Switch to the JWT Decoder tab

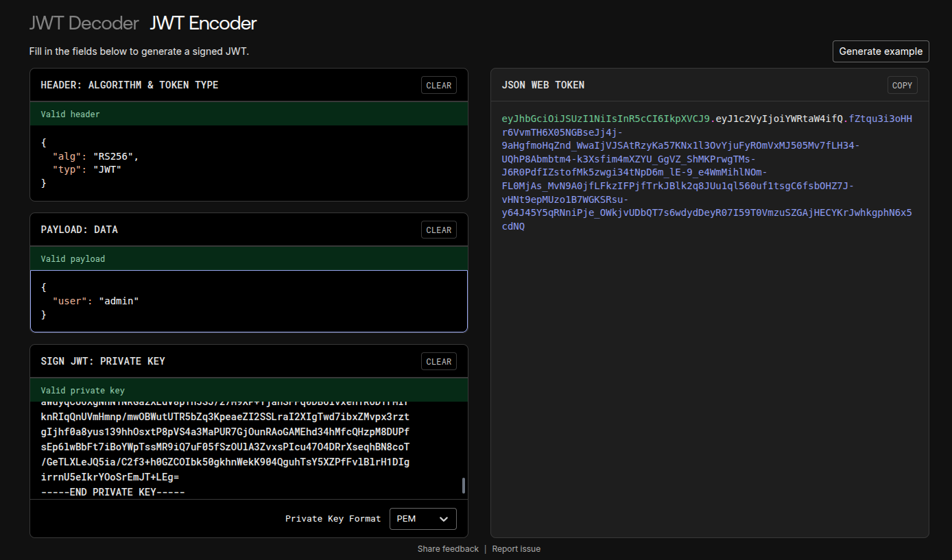click(x=84, y=23)
